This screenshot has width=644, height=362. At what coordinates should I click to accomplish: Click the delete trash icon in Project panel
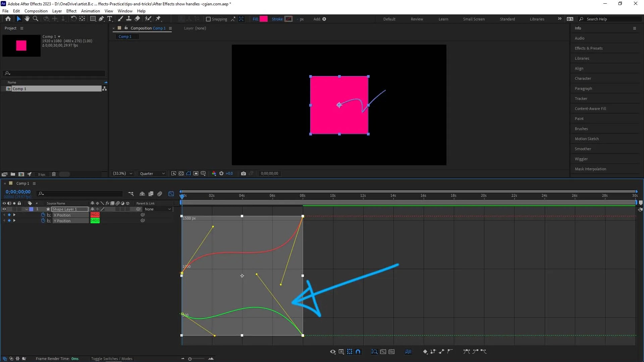click(x=54, y=174)
